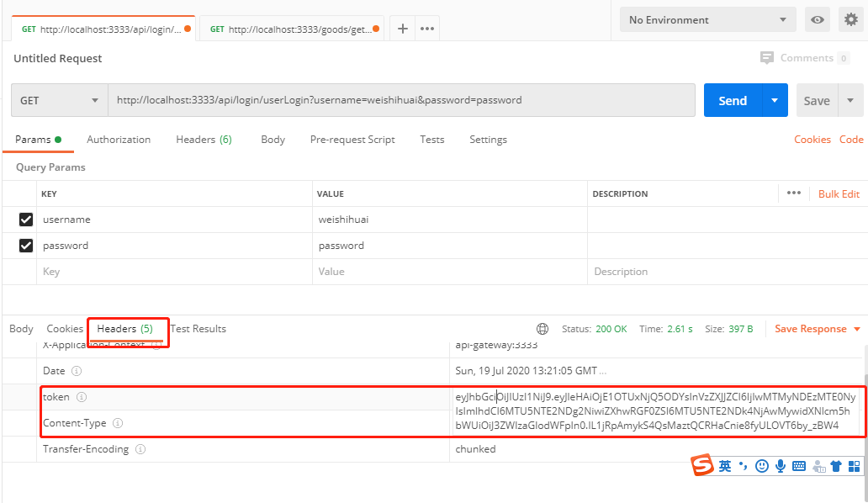Open the Comments panel icon

click(766, 57)
